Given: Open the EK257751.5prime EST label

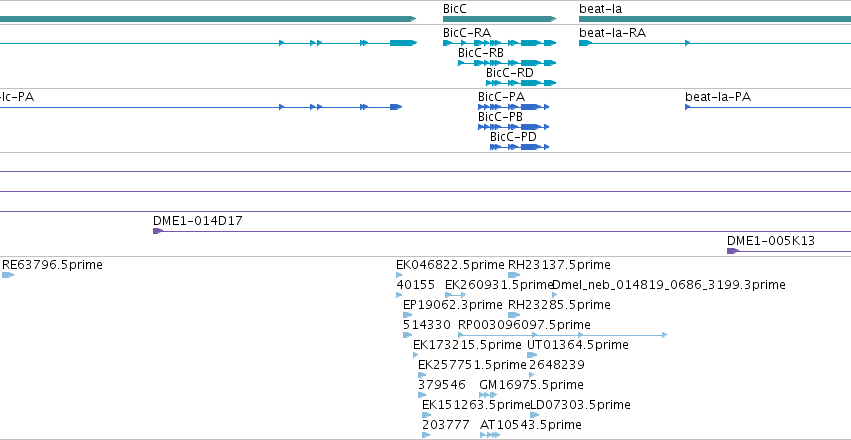Looking at the screenshot, I should pyautogui.click(x=472, y=365).
